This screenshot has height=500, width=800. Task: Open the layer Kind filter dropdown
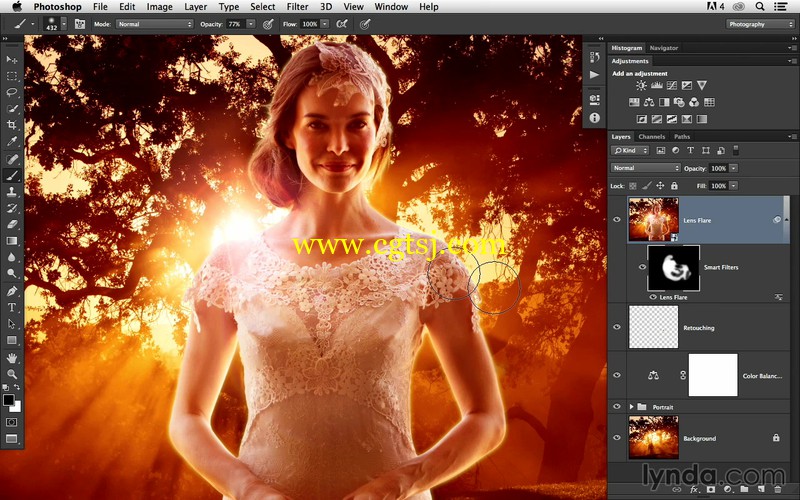click(x=630, y=151)
